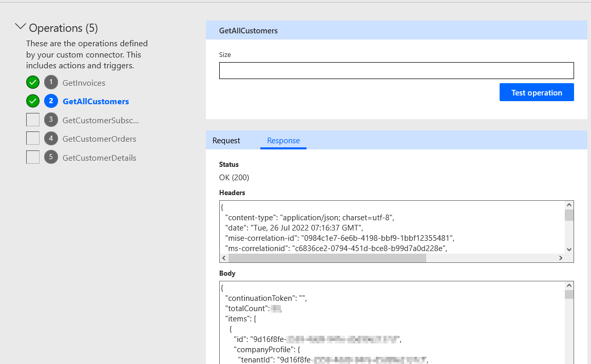
Task: Tick the checkbox beside GetCustomerSubsc operation
Action: (x=33, y=120)
